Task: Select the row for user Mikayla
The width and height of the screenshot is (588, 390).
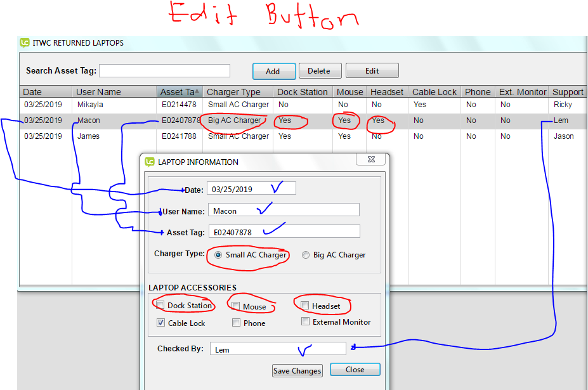Action: click(89, 105)
